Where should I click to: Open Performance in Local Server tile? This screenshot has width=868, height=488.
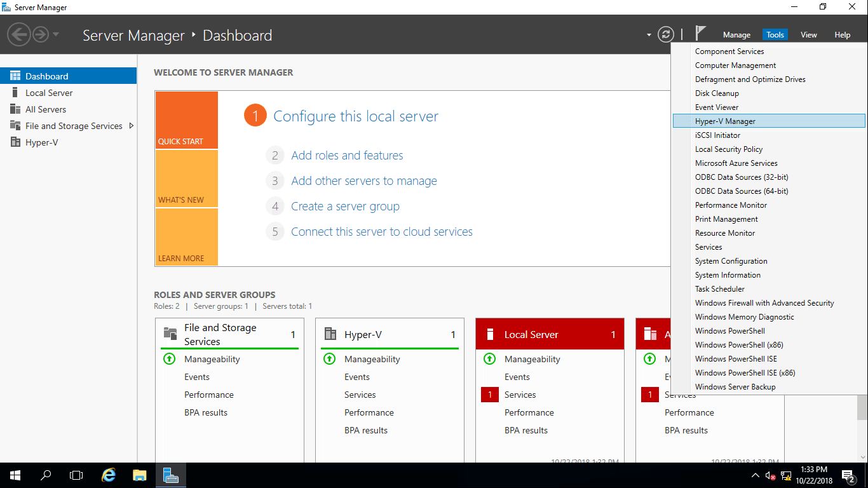click(529, 412)
